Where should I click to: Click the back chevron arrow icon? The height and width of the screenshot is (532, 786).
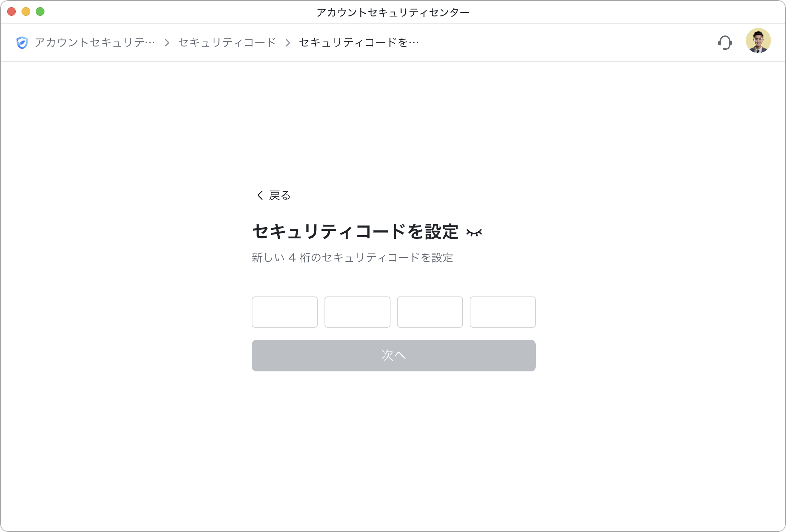tap(260, 195)
